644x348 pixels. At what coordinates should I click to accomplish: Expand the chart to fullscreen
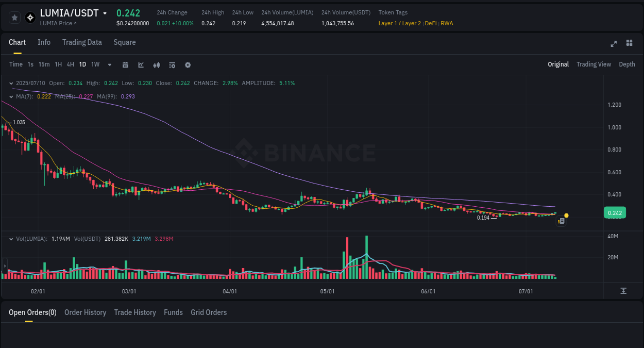click(613, 44)
